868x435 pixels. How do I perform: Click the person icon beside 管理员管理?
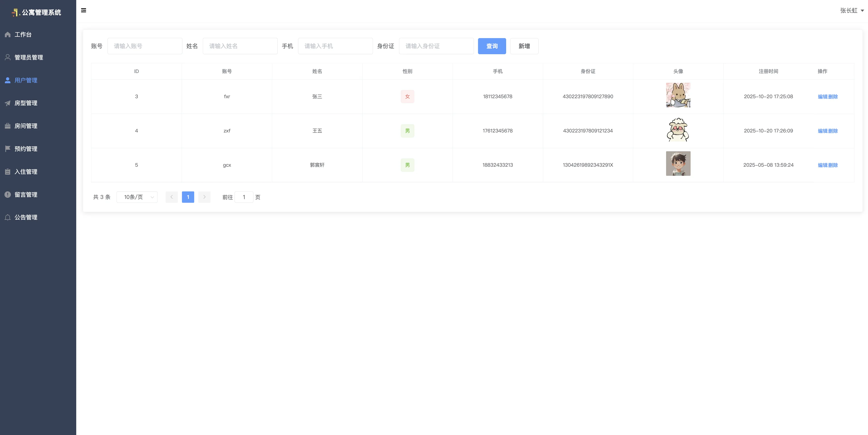(x=7, y=57)
